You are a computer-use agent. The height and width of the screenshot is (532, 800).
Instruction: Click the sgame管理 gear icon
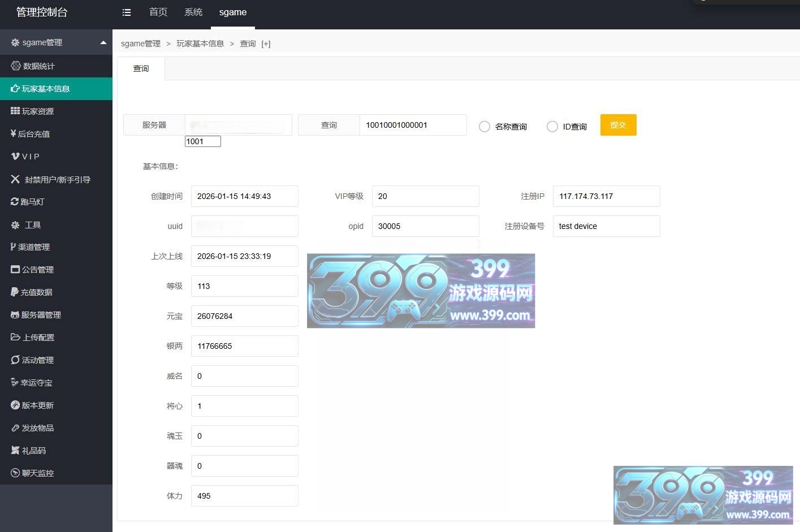tap(15, 42)
